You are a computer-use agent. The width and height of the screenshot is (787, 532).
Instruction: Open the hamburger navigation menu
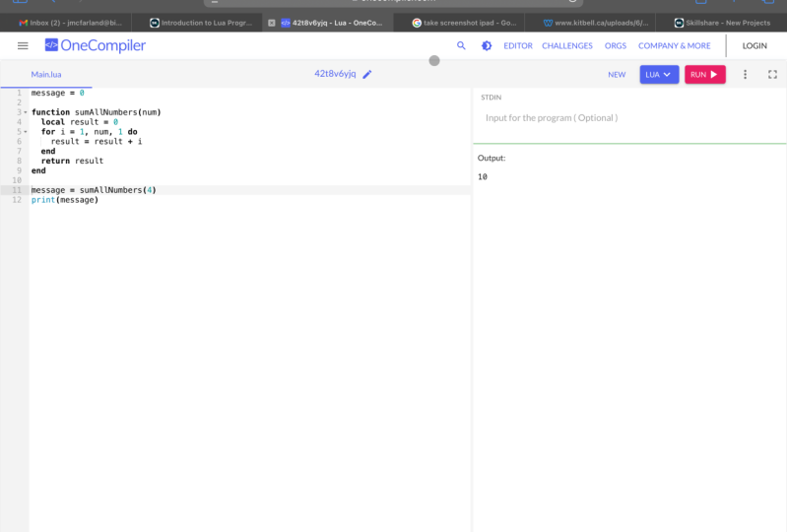point(23,46)
